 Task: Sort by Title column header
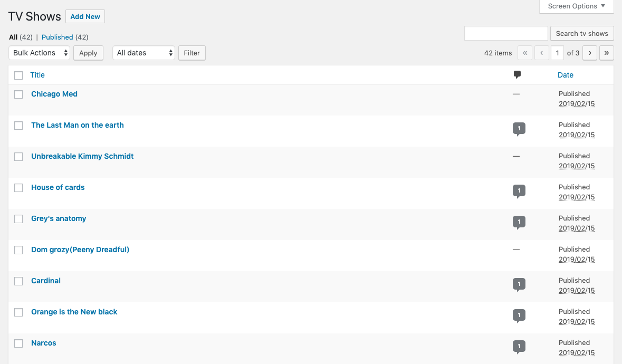click(37, 75)
